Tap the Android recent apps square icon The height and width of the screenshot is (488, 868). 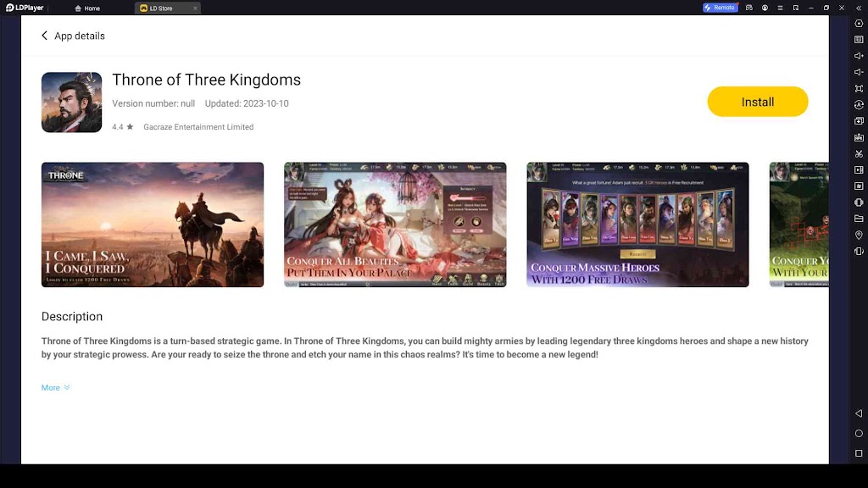[859, 453]
